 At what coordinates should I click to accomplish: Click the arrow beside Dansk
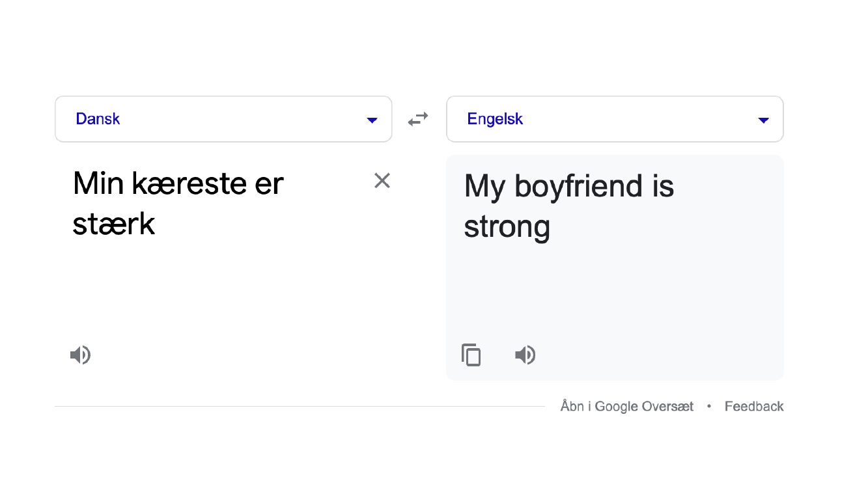[x=372, y=120]
